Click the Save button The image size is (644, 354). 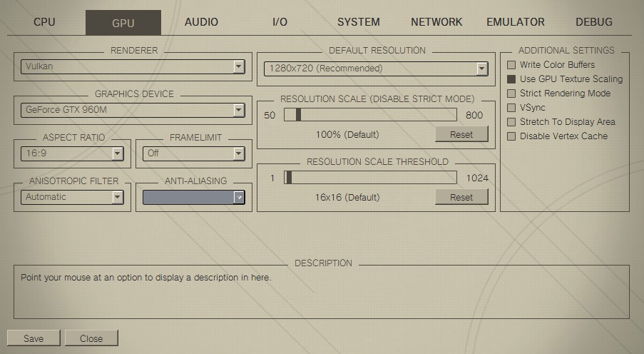click(34, 338)
